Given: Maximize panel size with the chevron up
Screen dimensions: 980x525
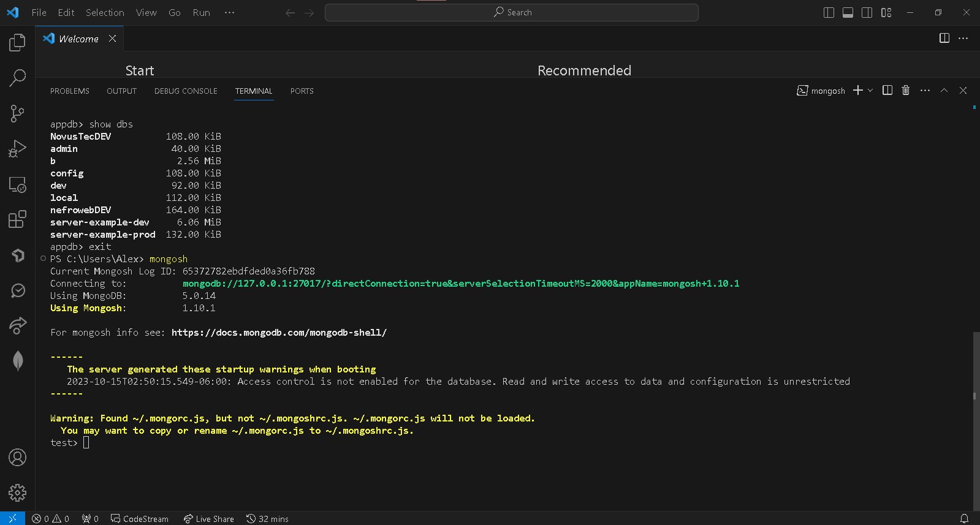Looking at the screenshot, I should tap(944, 91).
